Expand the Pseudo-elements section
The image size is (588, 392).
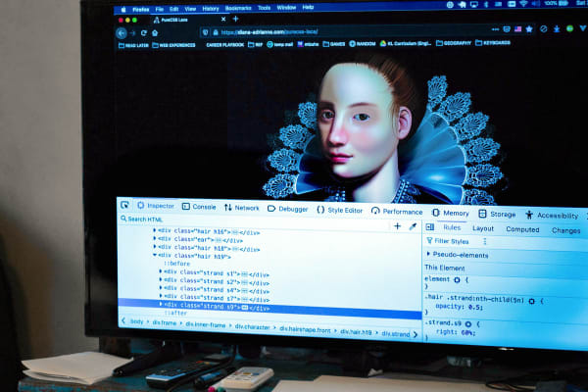pos(428,254)
